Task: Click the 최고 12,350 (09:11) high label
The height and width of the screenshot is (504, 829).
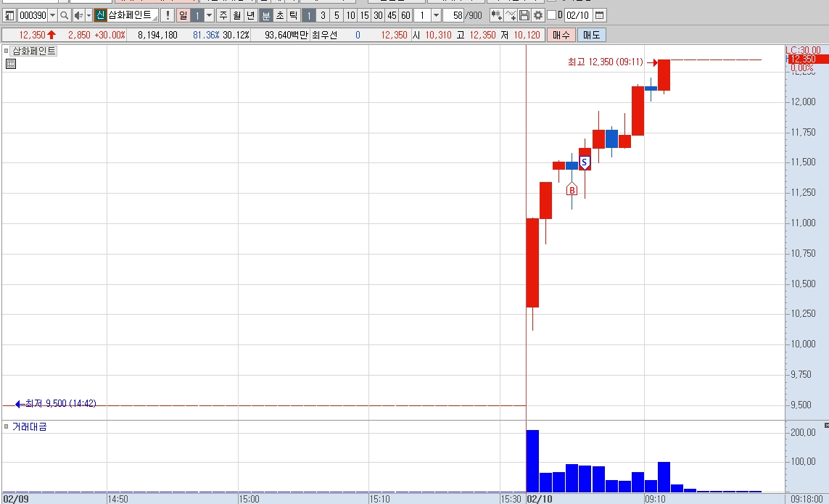Action: tap(606, 62)
